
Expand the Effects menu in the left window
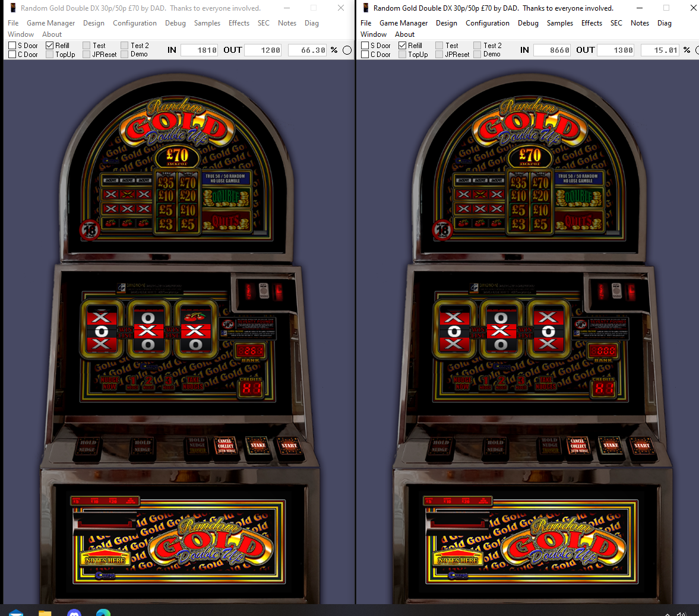click(x=239, y=23)
